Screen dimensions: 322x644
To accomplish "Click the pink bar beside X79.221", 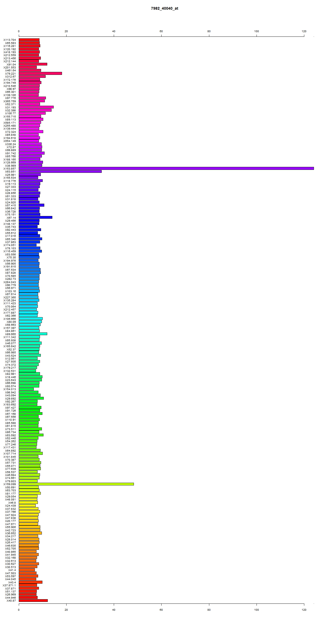I will click(x=40, y=73).
